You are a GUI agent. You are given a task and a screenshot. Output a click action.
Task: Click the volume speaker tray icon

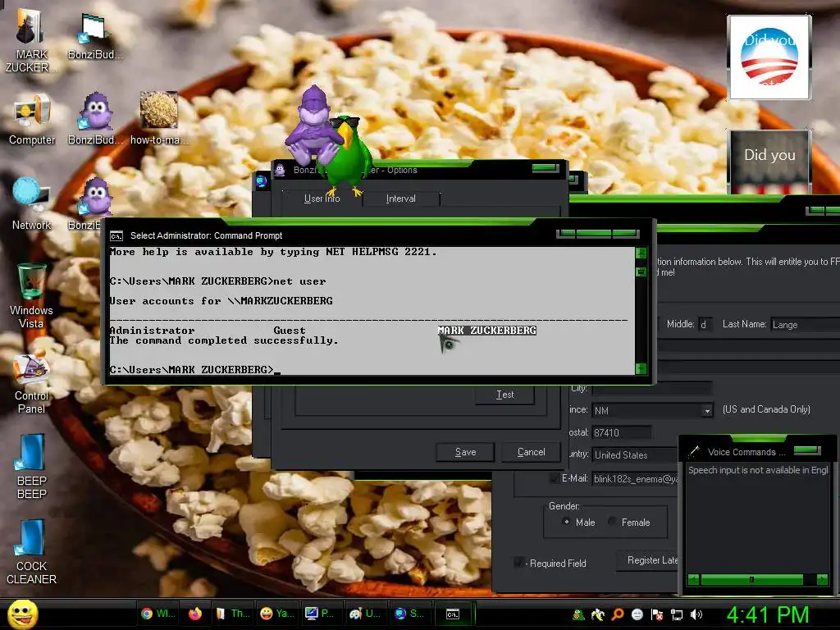click(696, 614)
